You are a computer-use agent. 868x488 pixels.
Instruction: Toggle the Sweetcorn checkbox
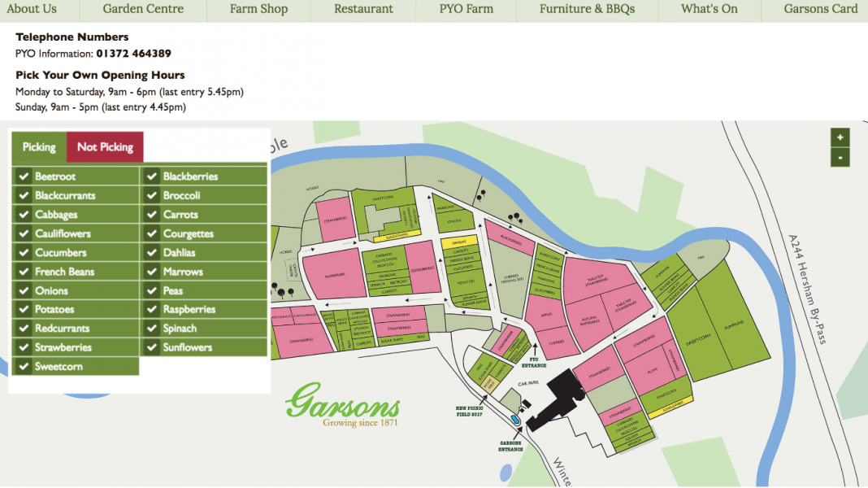point(24,366)
